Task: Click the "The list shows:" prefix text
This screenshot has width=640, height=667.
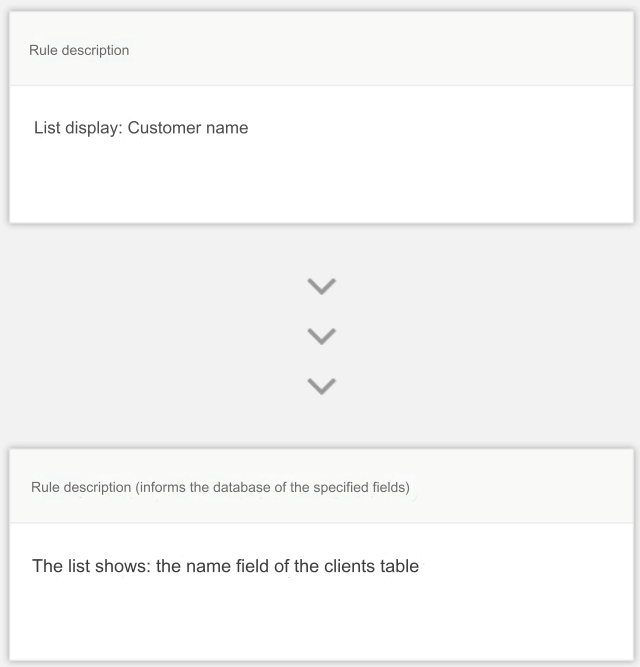Action: (x=92, y=566)
